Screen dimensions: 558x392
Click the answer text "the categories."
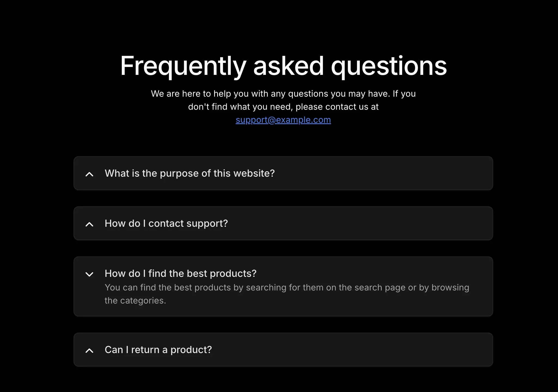pos(135,301)
